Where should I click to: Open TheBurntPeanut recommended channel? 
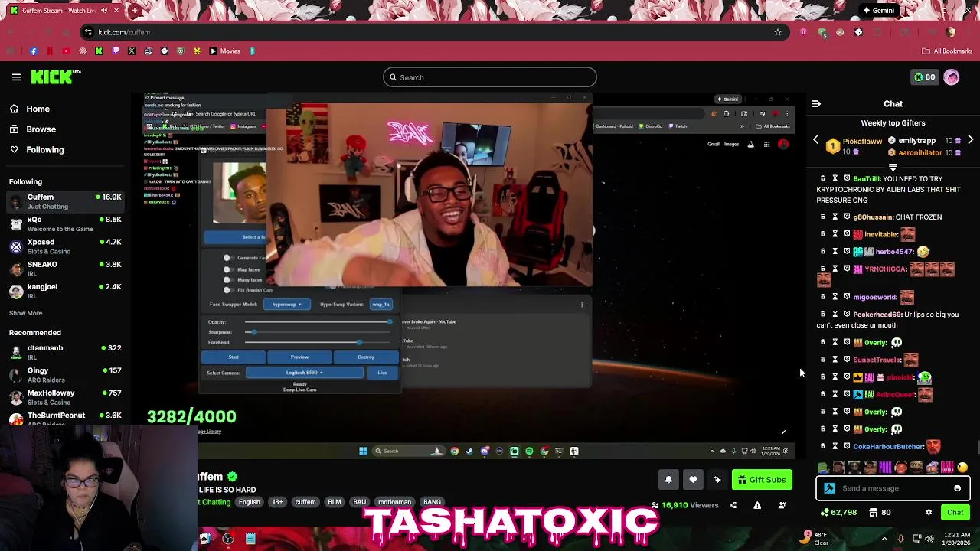click(x=65, y=419)
